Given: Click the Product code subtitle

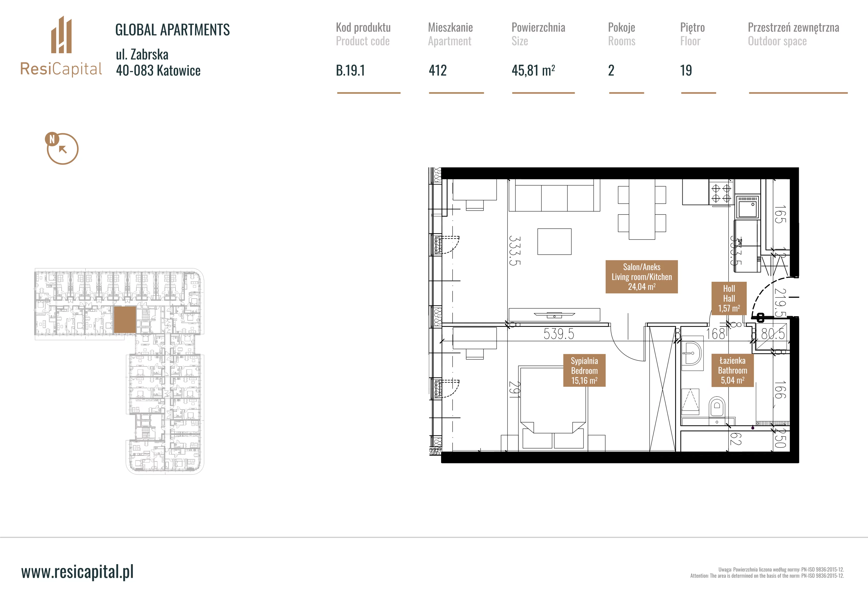Looking at the screenshot, I should tap(363, 41).
